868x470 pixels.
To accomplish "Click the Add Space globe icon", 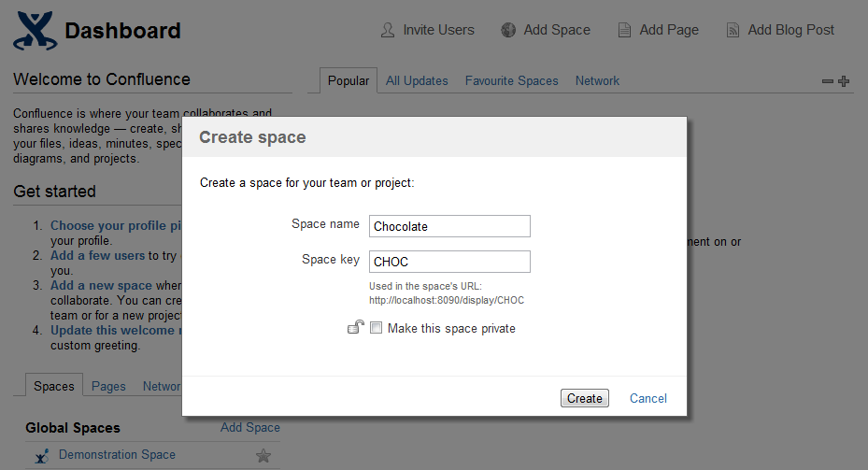I will pyautogui.click(x=508, y=30).
